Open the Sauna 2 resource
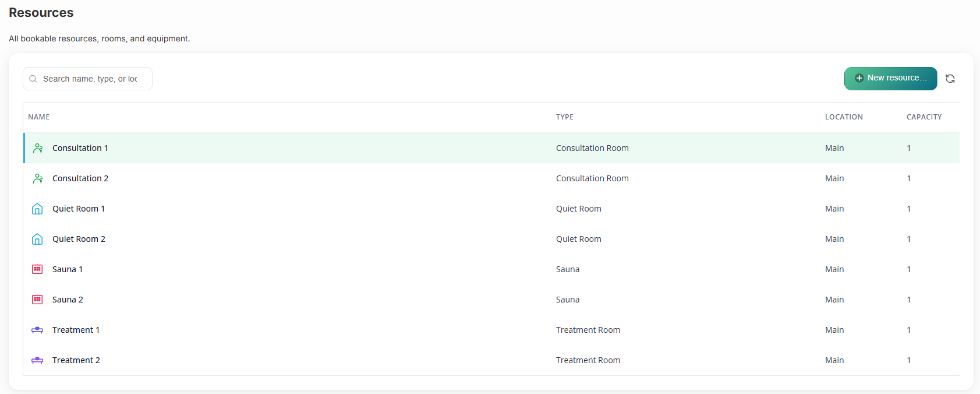This screenshot has width=980, height=394. (68, 300)
